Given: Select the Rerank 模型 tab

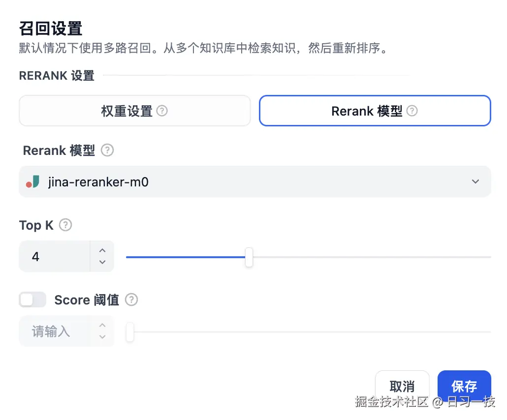Looking at the screenshot, I should [375, 111].
